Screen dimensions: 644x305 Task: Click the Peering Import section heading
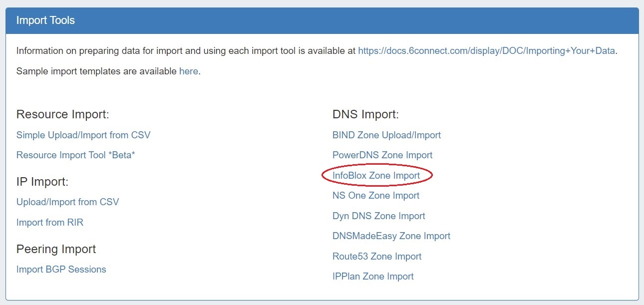click(56, 249)
